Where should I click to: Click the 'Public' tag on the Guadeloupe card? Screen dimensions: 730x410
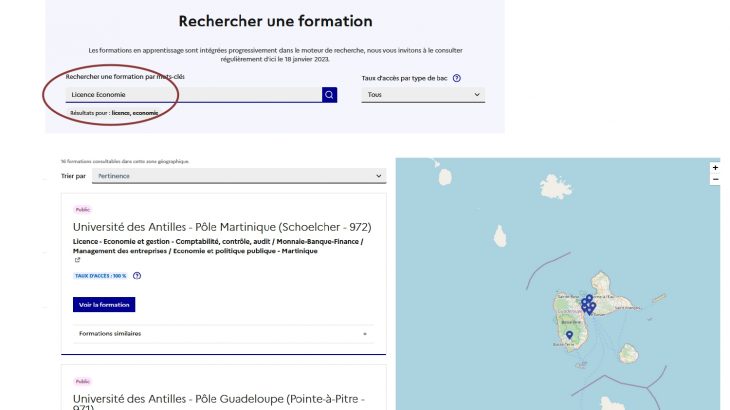[x=81, y=381]
